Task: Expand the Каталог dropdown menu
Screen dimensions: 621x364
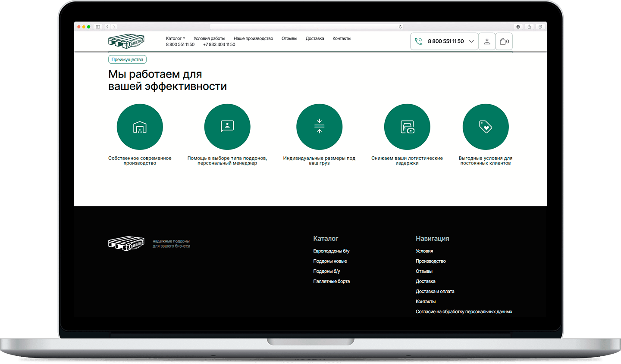Action: (x=176, y=38)
